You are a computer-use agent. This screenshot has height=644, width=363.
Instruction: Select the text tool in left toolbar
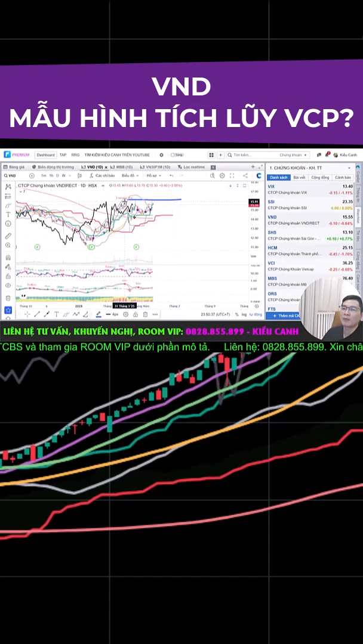[8, 215]
